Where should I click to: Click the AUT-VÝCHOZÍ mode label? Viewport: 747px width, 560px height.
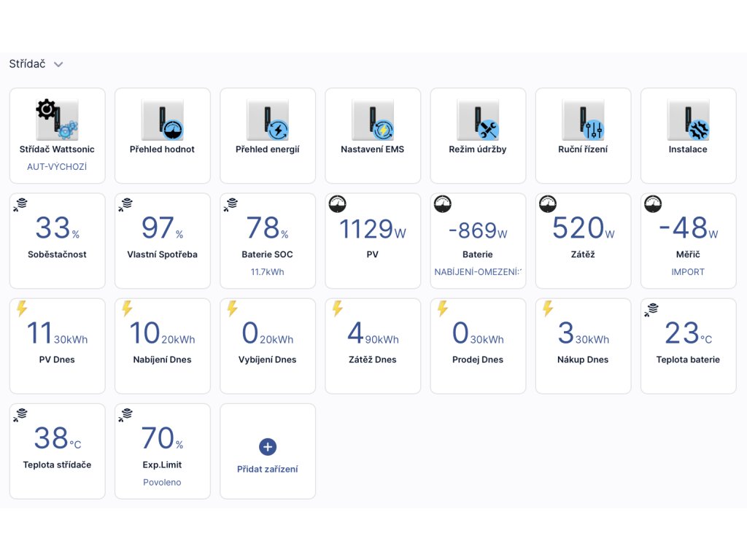coord(57,167)
